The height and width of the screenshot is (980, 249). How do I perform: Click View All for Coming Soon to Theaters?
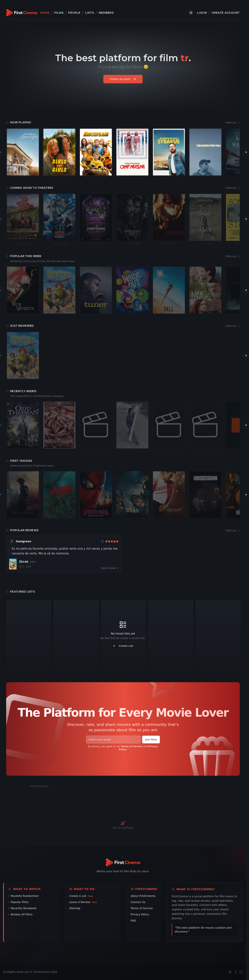pos(232,188)
